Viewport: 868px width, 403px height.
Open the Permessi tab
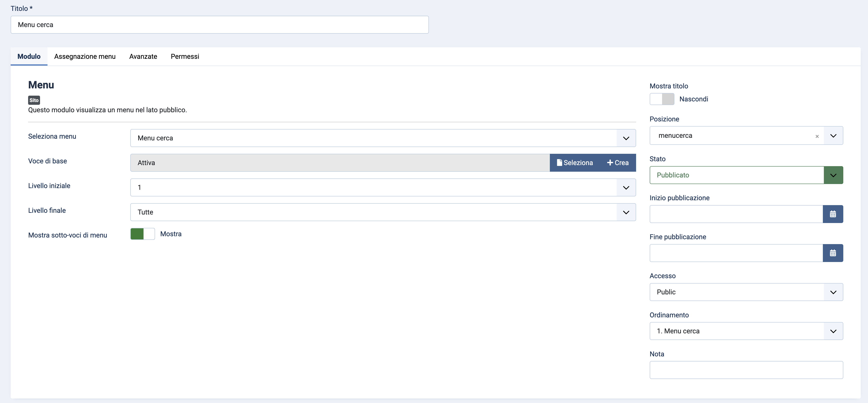pos(185,56)
